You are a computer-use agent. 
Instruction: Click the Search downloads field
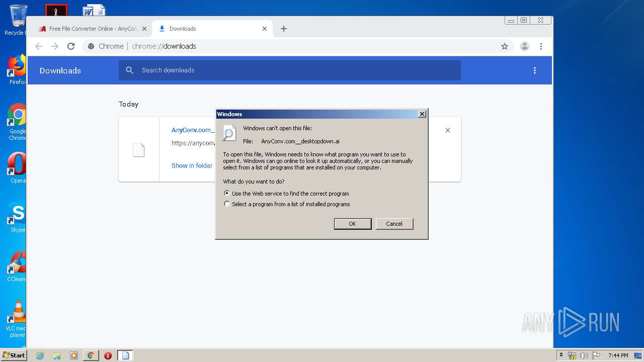[x=290, y=70]
